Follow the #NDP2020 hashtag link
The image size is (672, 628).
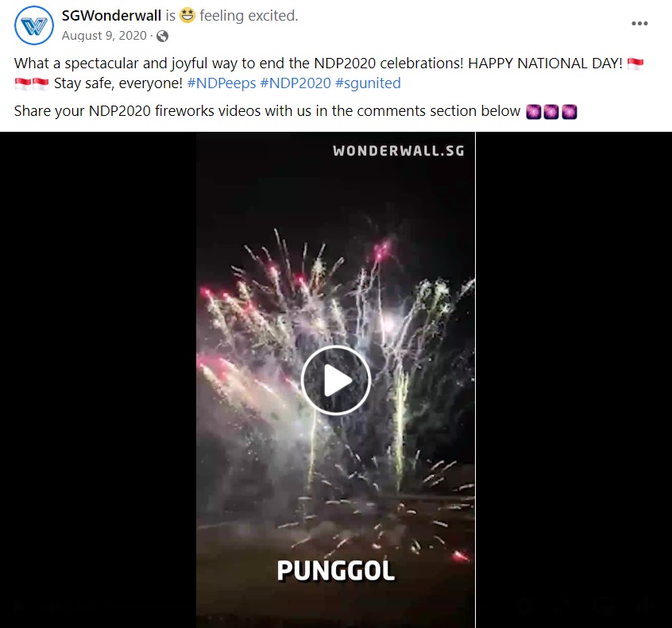click(x=295, y=83)
